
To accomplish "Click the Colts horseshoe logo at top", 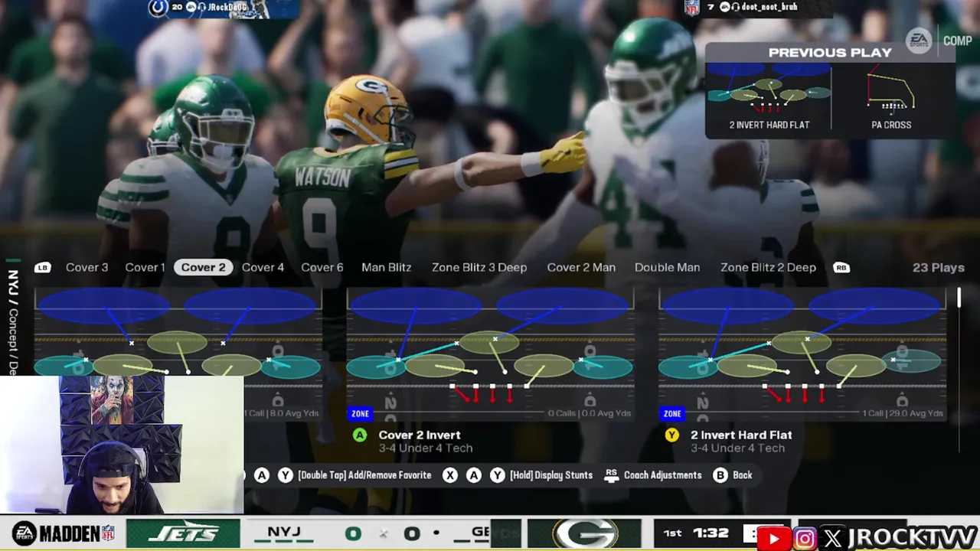I will coord(158,8).
